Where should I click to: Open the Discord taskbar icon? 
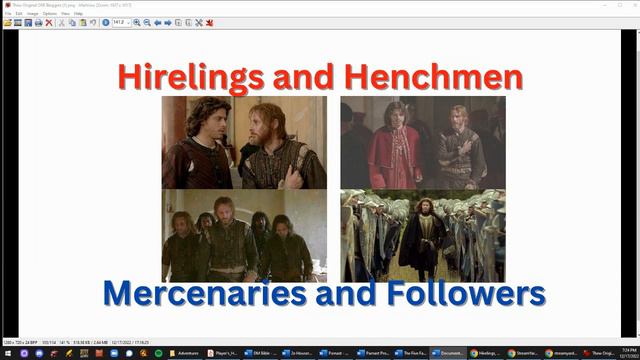(39, 353)
